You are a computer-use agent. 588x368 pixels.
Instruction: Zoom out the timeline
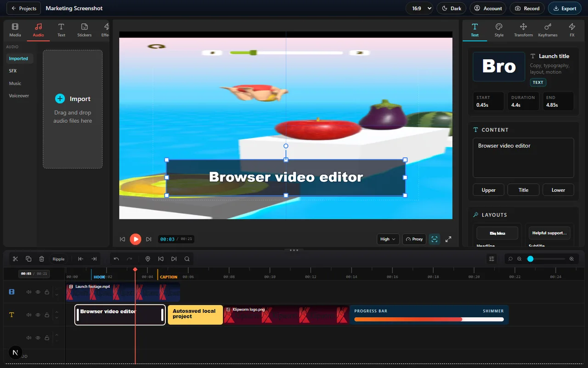pos(520,259)
